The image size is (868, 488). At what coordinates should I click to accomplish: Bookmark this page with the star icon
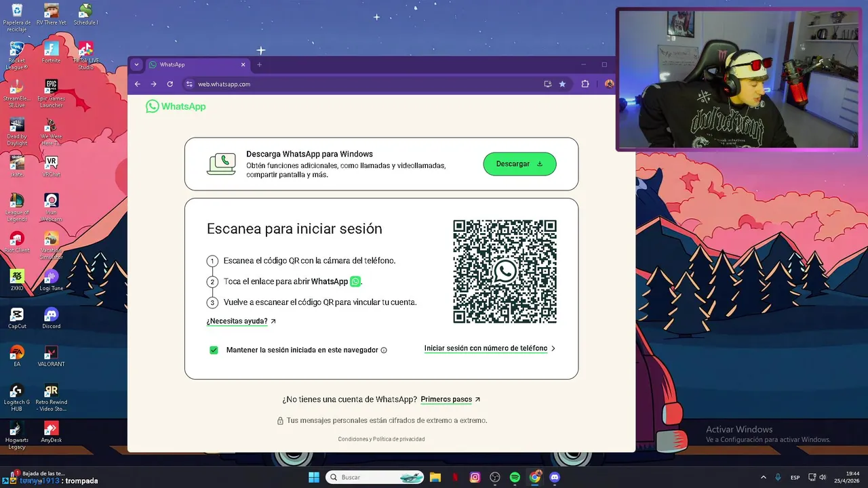(x=562, y=84)
